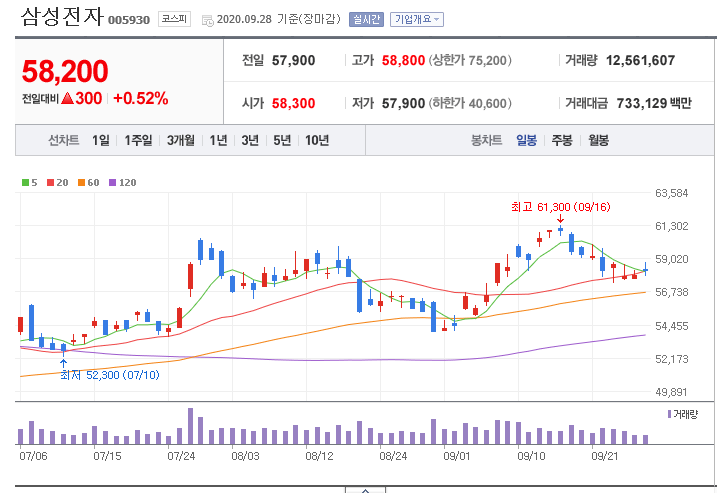The image size is (717, 493).
Task: Select the 1일 line chart tab
Action: click(101, 140)
